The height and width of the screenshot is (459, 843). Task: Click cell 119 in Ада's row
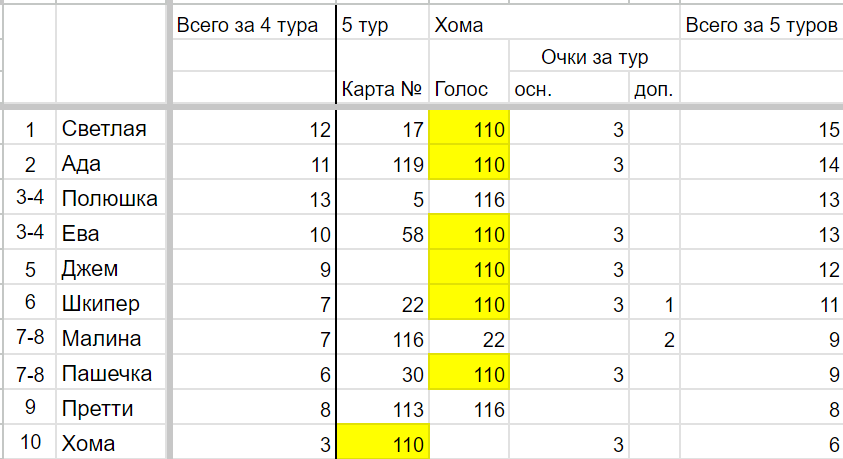coord(382,163)
